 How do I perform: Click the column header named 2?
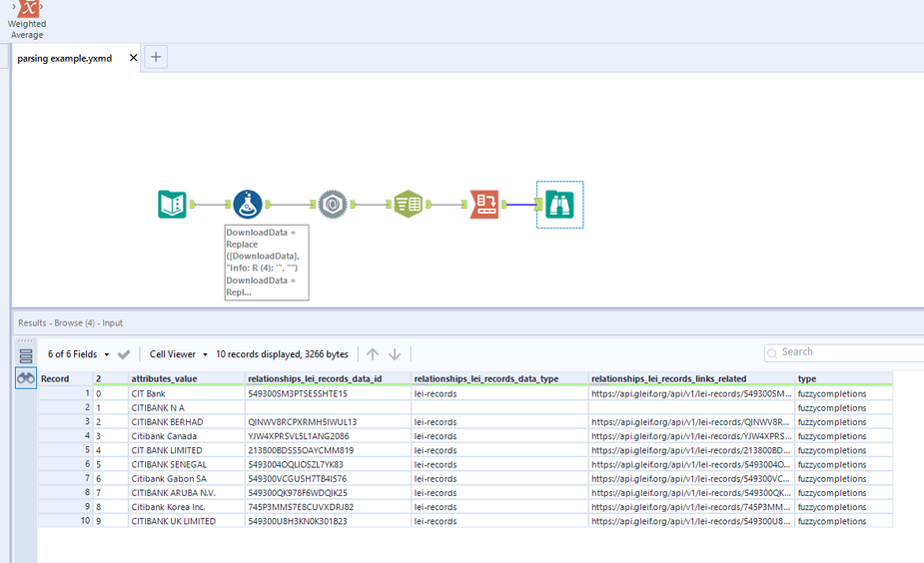110,378
